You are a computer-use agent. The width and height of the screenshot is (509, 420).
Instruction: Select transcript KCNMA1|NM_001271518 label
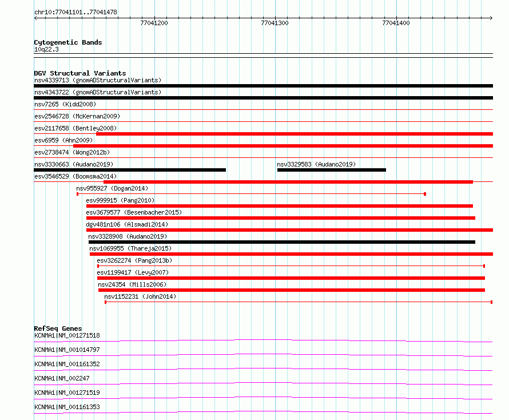[67, 335]
